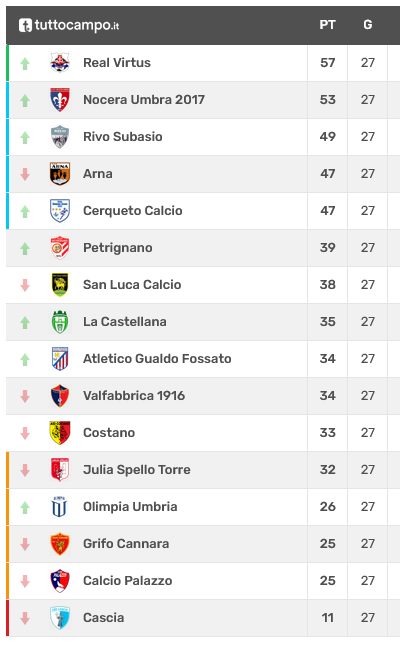Click the tuttocampo.it logo in header
The height and width of the screenshot is (646, 400).
[x=69, y=26]
